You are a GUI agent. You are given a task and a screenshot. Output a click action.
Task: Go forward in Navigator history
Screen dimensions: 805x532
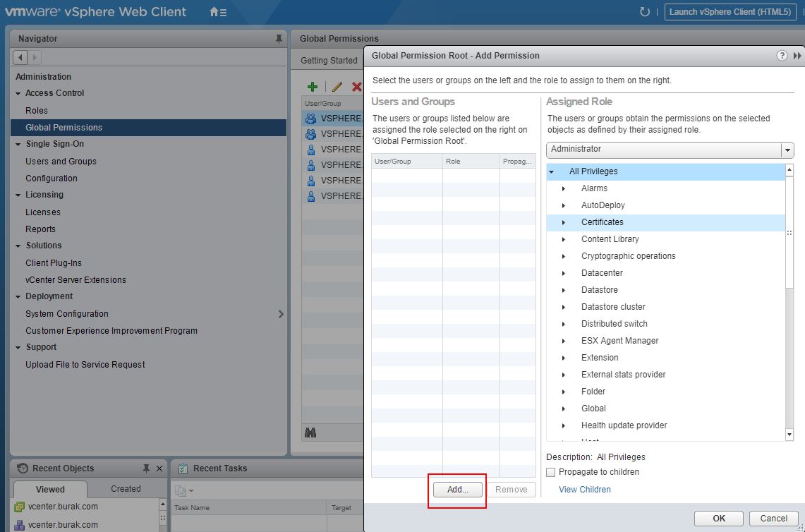click(x=34, y=58)
